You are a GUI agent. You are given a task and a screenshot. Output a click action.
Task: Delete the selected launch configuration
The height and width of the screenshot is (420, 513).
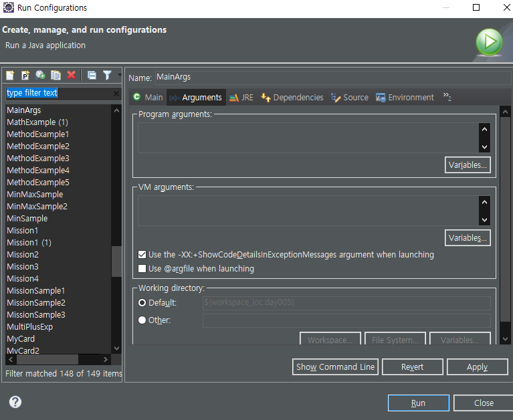(72, 76)
